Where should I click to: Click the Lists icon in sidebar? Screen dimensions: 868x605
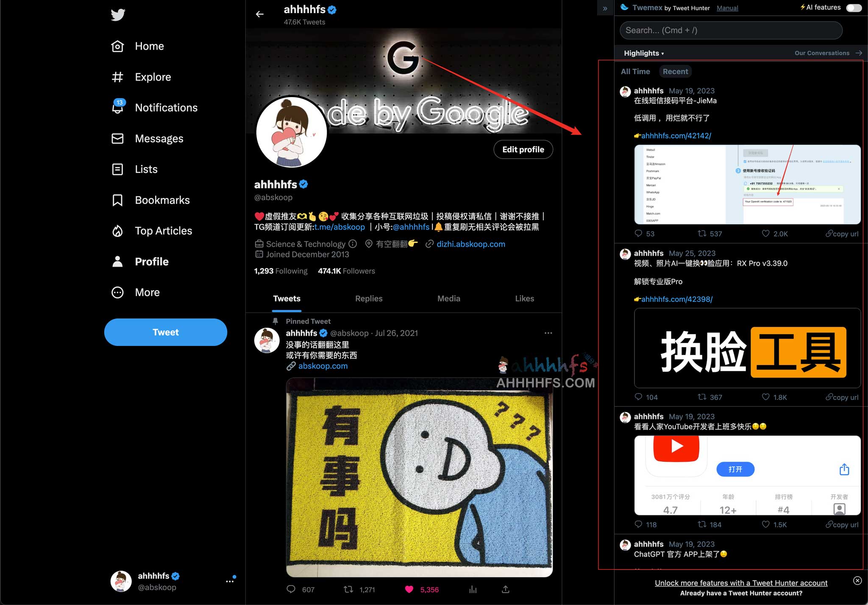pos(117,169)
